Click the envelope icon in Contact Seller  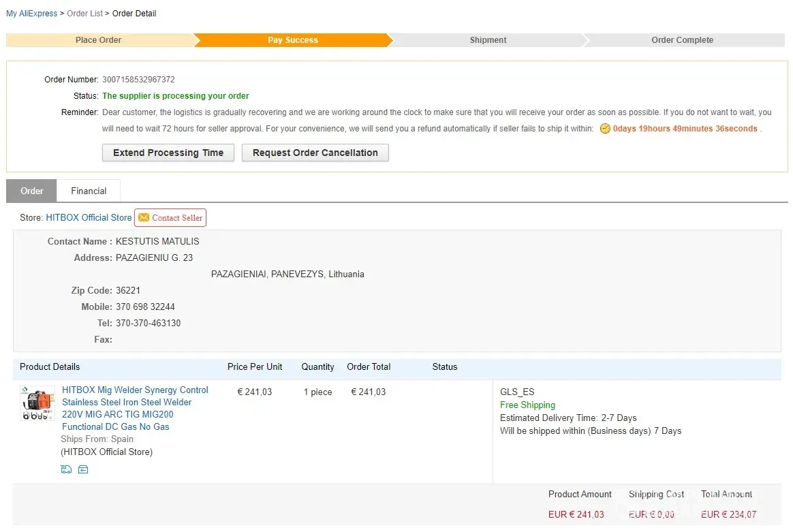(144, 218)
